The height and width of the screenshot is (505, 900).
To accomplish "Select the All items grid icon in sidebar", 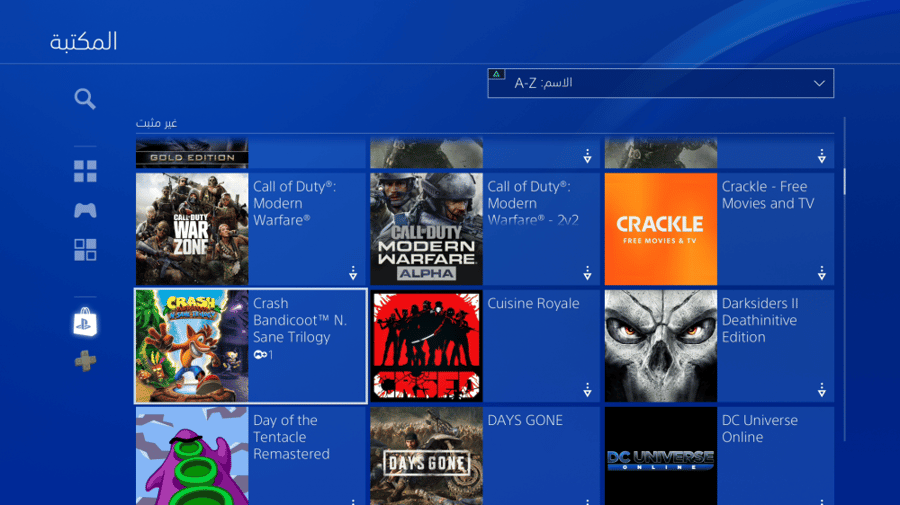I will [85, 171].
